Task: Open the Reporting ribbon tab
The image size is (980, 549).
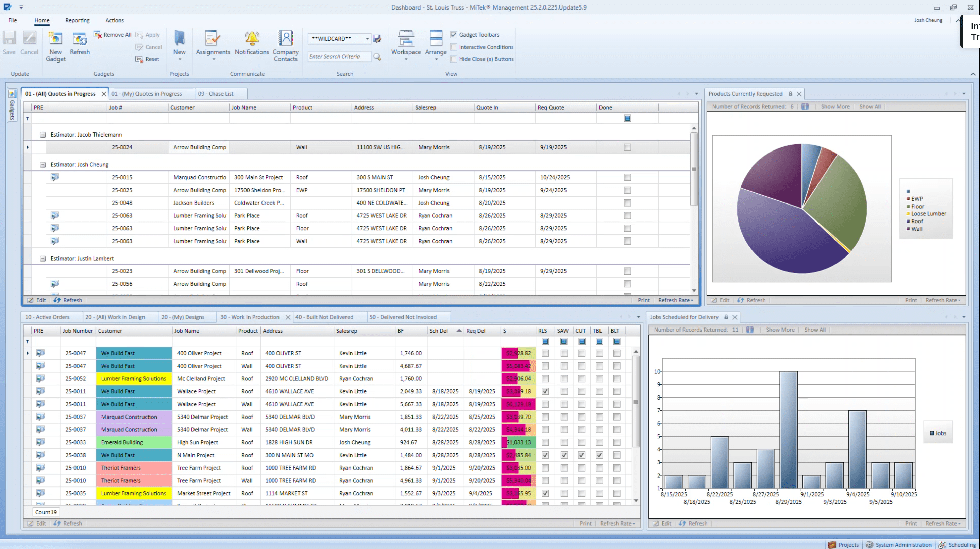Action: [77, 20]
